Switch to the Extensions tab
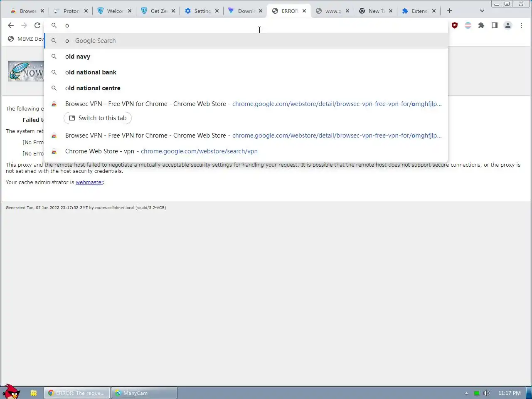This screenshot has height=399, width=532. click(416, 11)
